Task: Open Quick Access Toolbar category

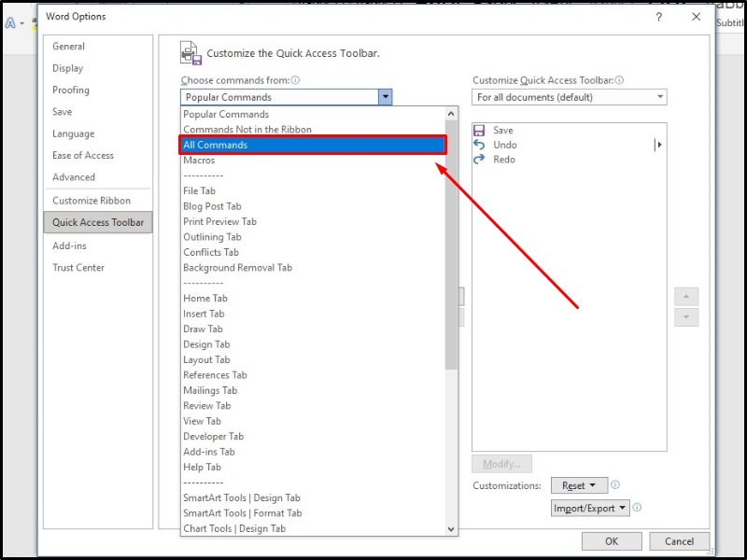Action: tap(98, 222)
